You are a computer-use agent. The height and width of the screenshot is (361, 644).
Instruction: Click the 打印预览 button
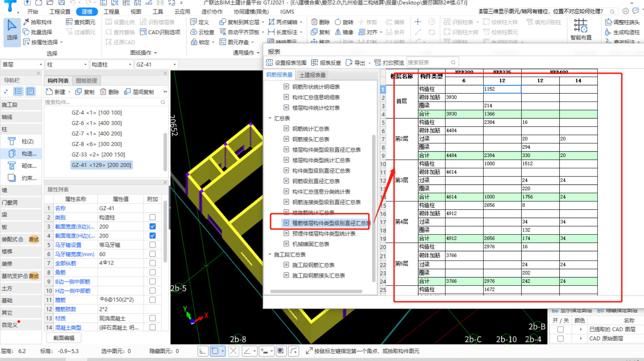[x=389, y=63]
